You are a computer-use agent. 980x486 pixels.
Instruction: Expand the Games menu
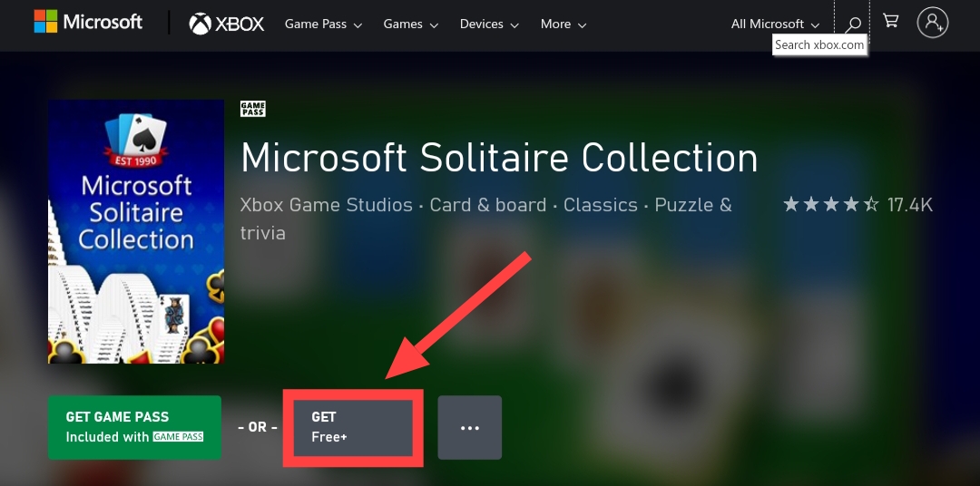tap(411, 24)
